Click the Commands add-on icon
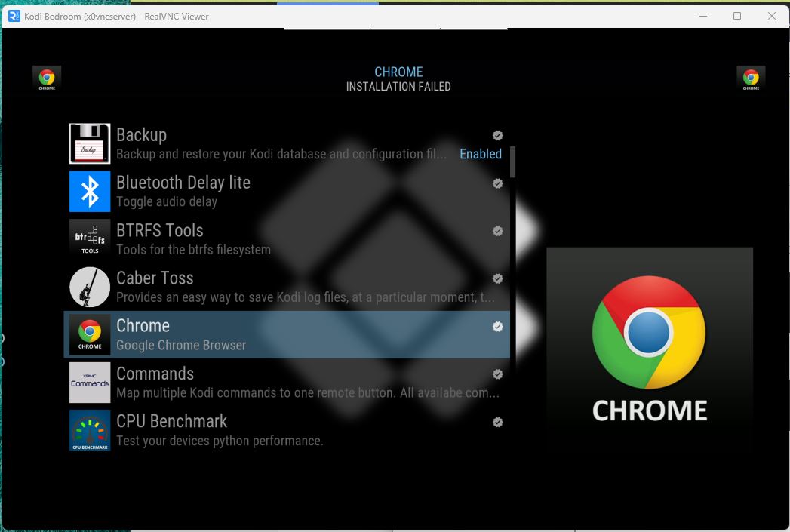 pyautogui.click(x=90, y=383)
